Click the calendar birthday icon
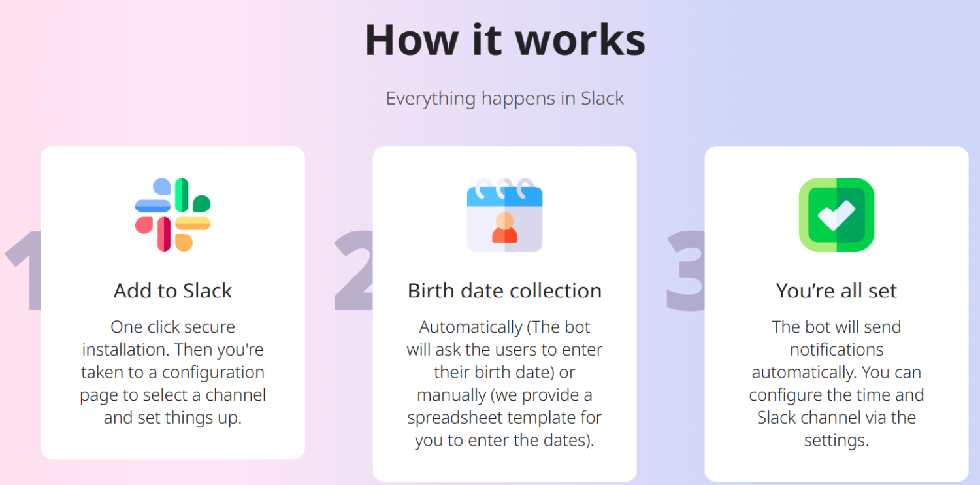The image size is (980, 485). tap(504, 215)
